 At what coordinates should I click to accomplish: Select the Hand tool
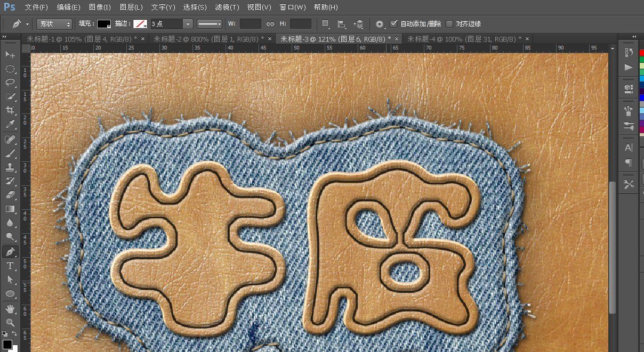click(x=10, y=309)
